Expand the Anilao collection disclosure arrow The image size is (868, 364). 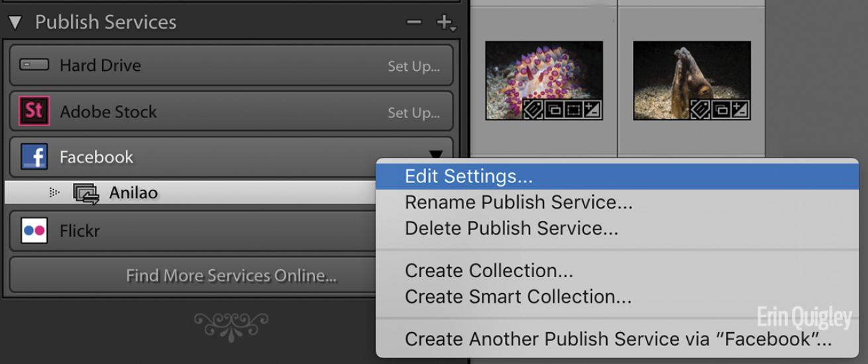click(x=54, y=193)
